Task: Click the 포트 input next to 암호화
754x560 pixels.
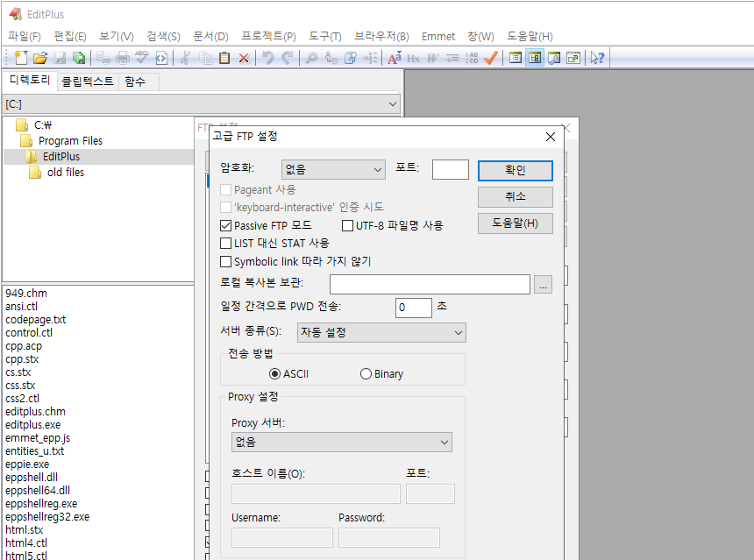Action: (450, 170)
